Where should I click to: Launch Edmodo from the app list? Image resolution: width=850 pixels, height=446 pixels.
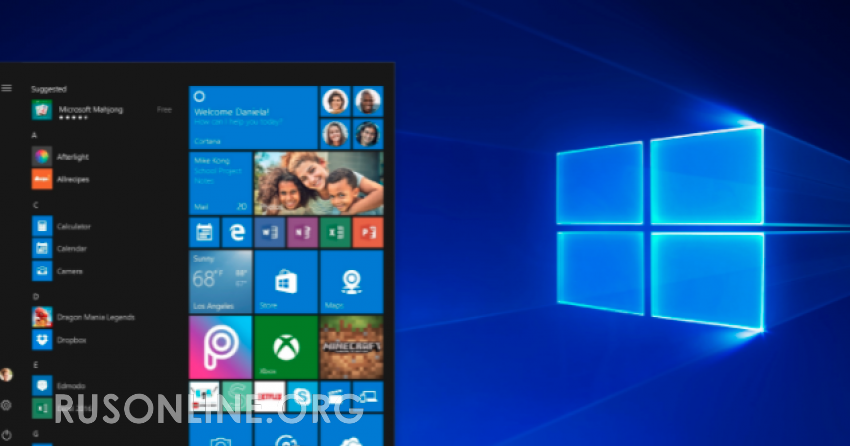(x=59, y=386)
